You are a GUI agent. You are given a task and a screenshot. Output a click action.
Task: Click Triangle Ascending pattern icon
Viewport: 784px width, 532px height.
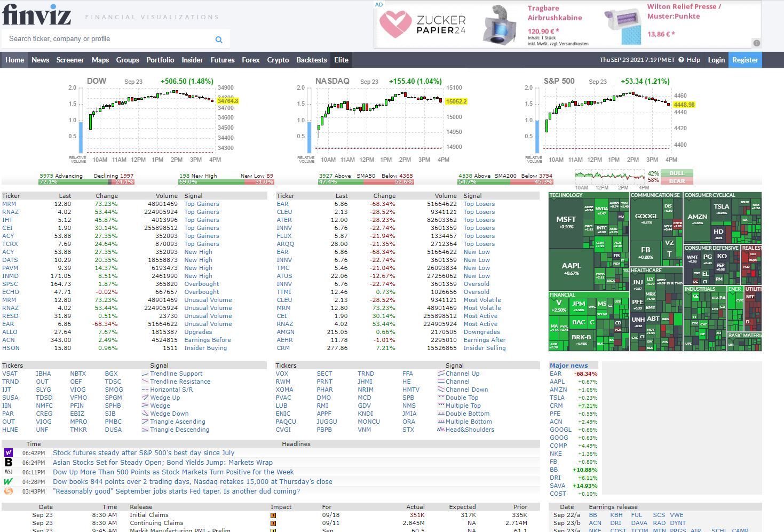pyautogui.click(x=145, y=422)
